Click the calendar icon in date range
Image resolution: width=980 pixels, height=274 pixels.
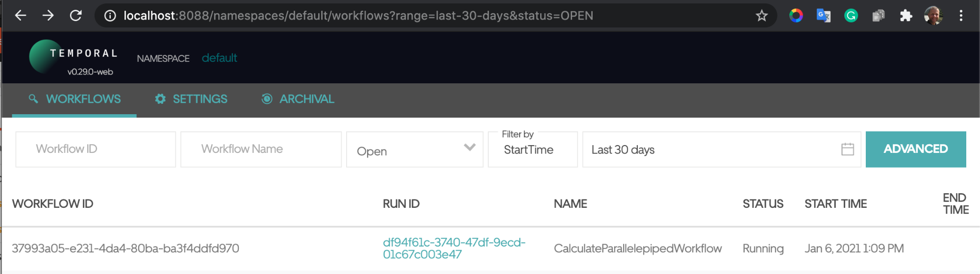(x=847, y=149)
